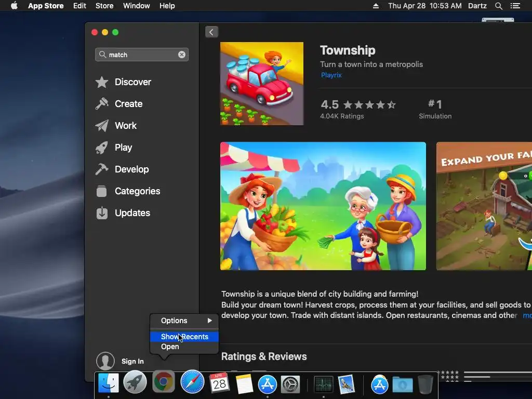
Task: Click the Ratings & Reviews heading
Action: (x=264, y=356)
